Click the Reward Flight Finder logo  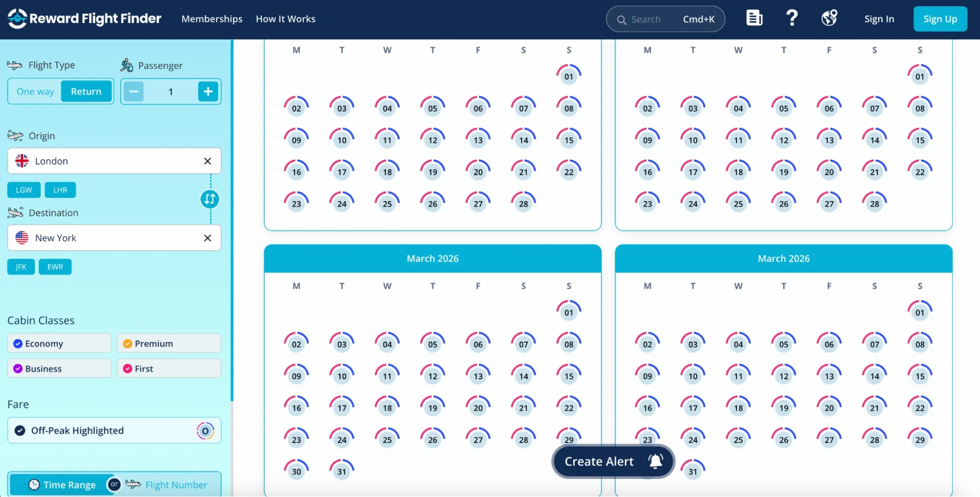84,19
